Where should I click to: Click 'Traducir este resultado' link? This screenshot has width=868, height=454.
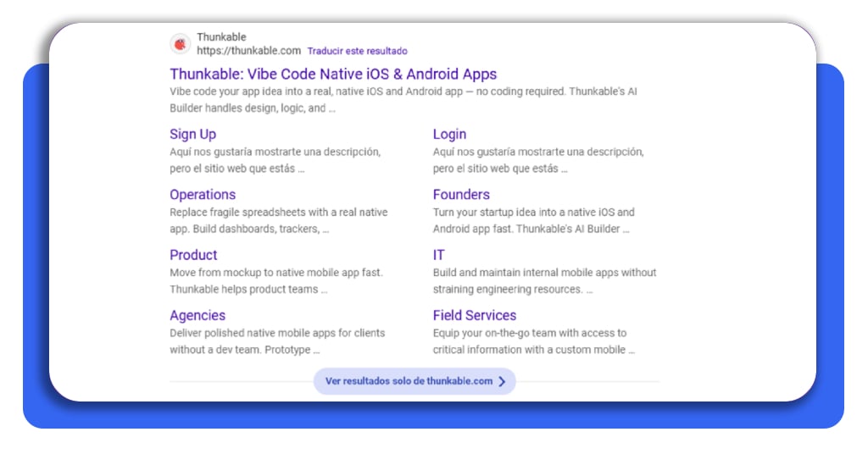pyautogui.click(x=357, y=51)
